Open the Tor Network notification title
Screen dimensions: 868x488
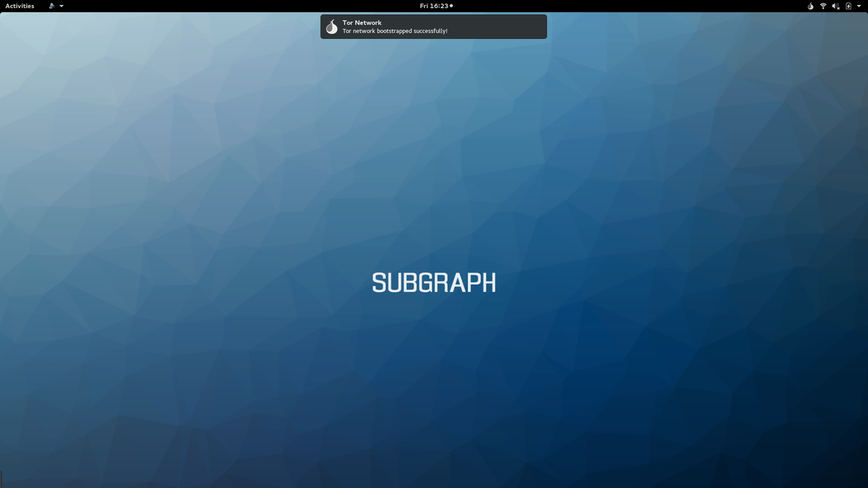pyautogui.click(x=362, y=22)
